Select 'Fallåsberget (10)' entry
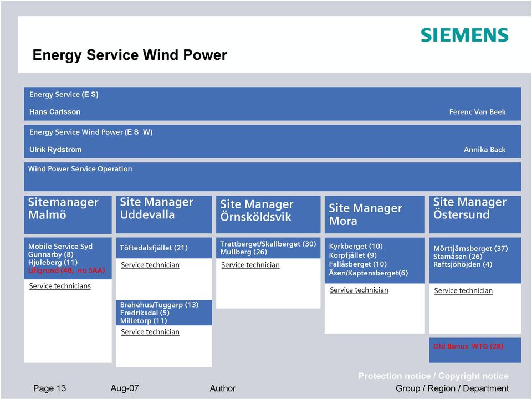The height and width of the screenshot is (399, 532). point(357,264)
